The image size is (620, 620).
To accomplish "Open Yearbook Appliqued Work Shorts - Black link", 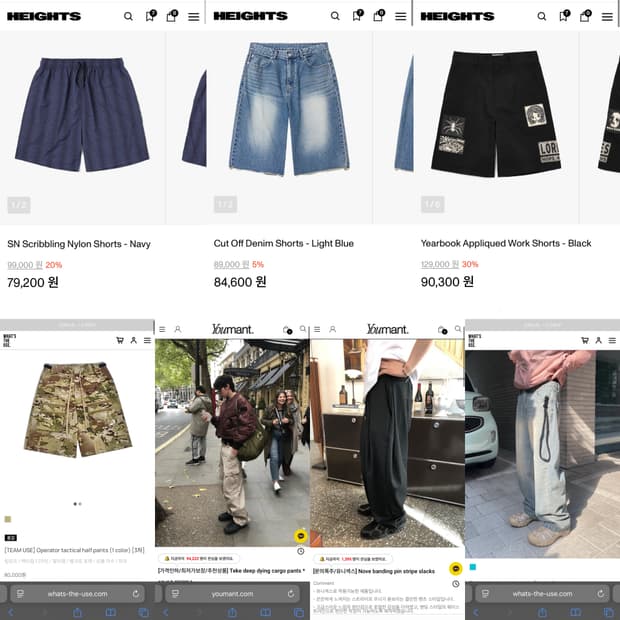I will 506,243.
